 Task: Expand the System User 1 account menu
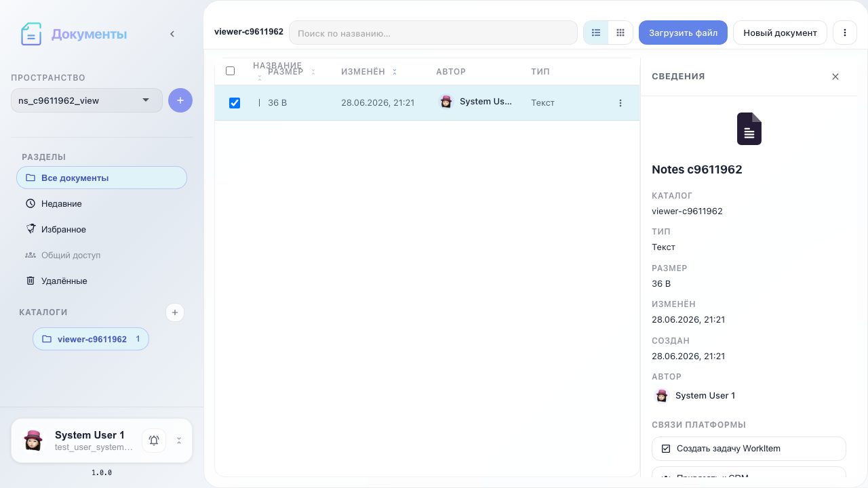pyautogui.click(x=179, y=441)
